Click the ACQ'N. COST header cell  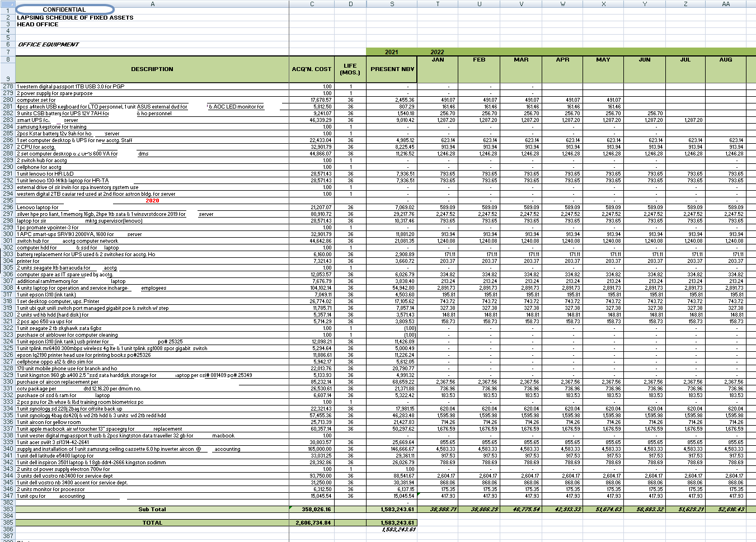click(312, 69)
